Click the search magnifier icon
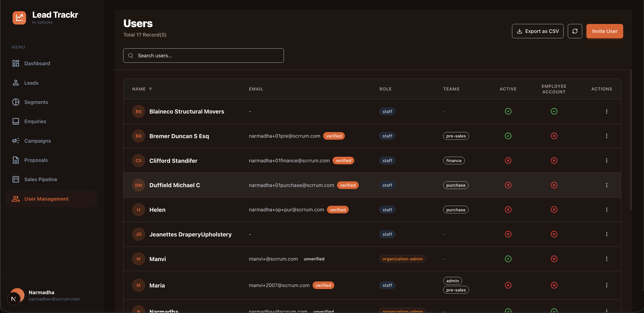The height and width of the screenshot is (313, 644). tap(130, 56)
